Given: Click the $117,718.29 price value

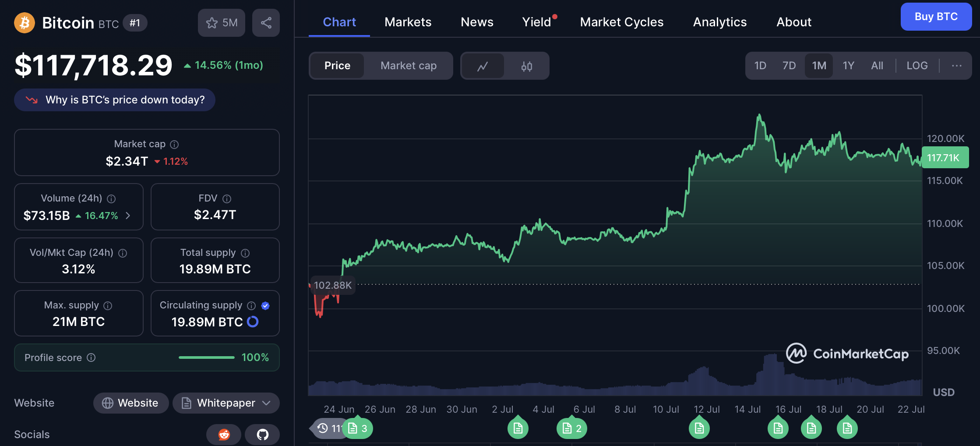Looking at the screenshot, I should 94,66.
